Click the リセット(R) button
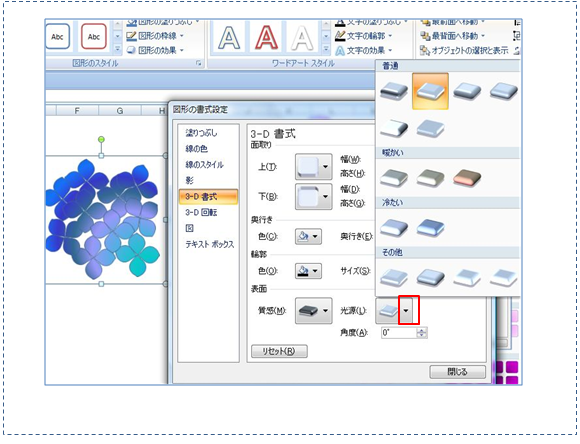580x444 pixels. coord(279,351)
